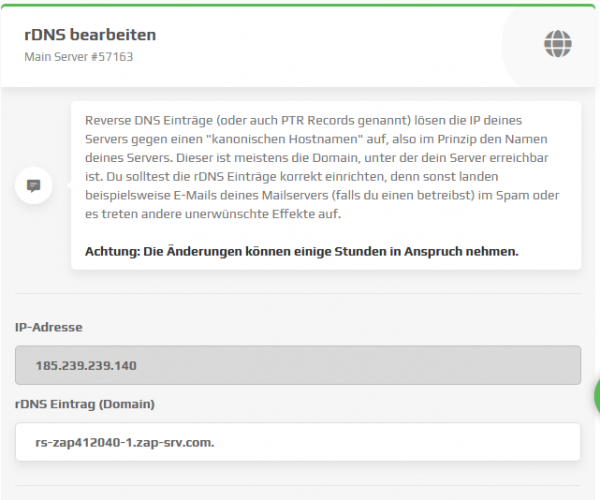Click the divider line below the rDNS field

pos(298,486)
